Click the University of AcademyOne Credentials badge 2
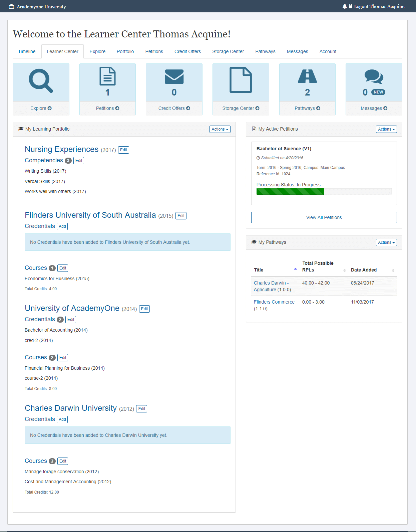This screenshot has width=416, height=532. coord(60,320)
